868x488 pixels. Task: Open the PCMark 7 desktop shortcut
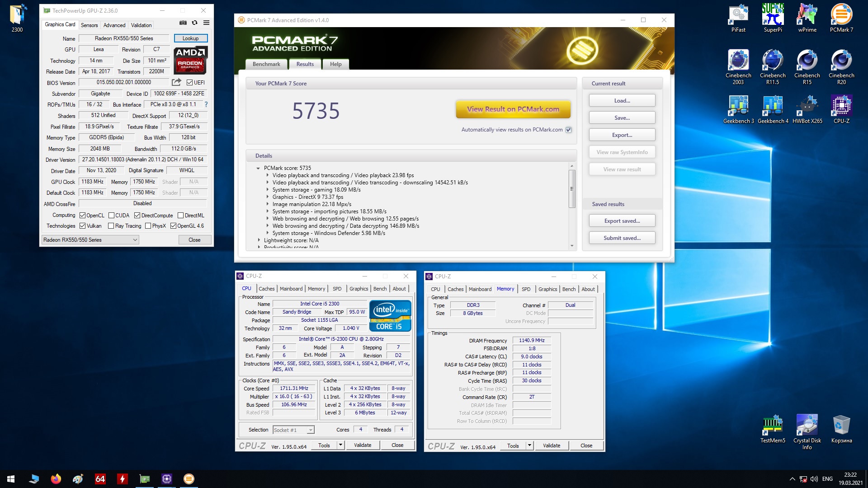pos(841,18)
